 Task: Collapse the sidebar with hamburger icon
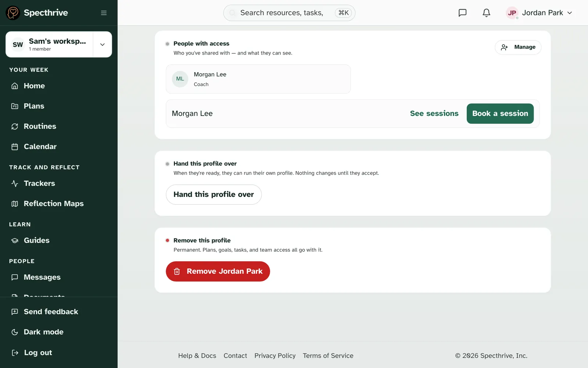pyautogui.click(x=104, y=13)
